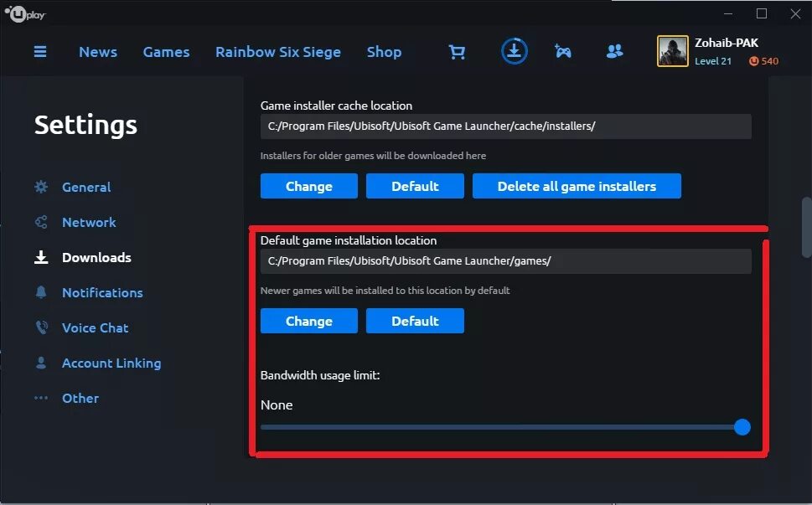Reset installer cache location to Default

[415, 186]
